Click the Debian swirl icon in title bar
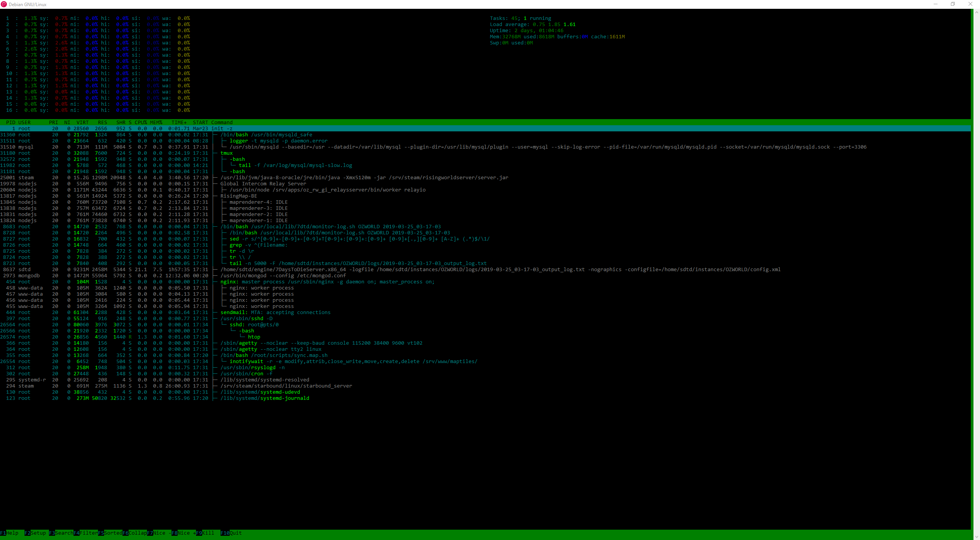This screenshot has height=540, width=980. click(x=4, y=4)
